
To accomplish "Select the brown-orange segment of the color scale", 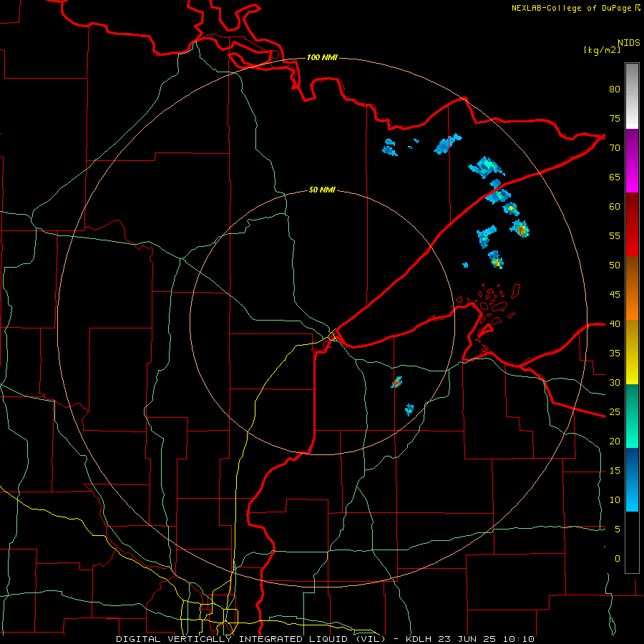I will pyautogui.click(x=632, y=288).
